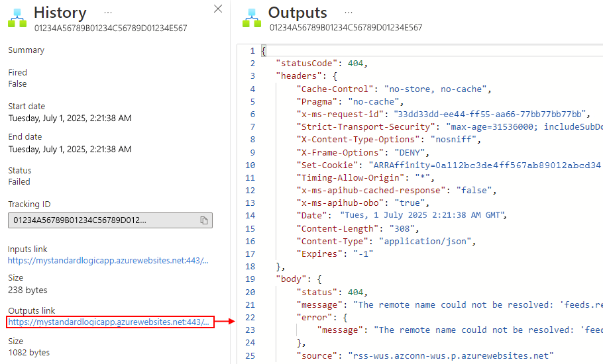
Task: Click the ID text under Outputs title
Action: tap(346, 28)
